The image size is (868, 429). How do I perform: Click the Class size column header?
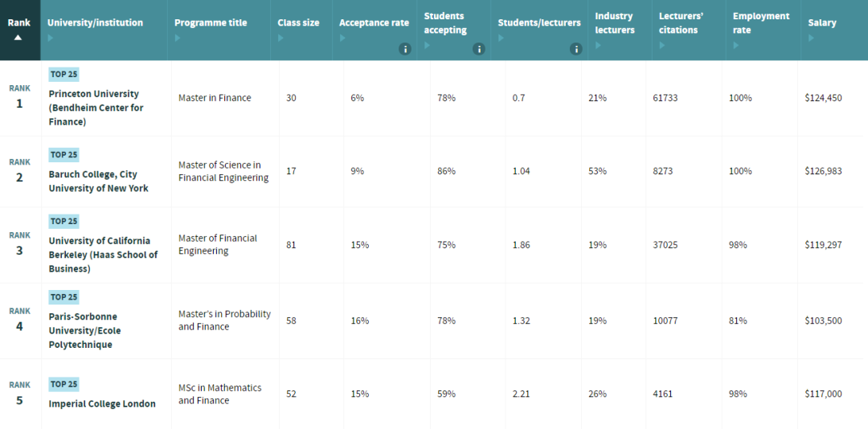pyautogui.click(x=298, y=22)
